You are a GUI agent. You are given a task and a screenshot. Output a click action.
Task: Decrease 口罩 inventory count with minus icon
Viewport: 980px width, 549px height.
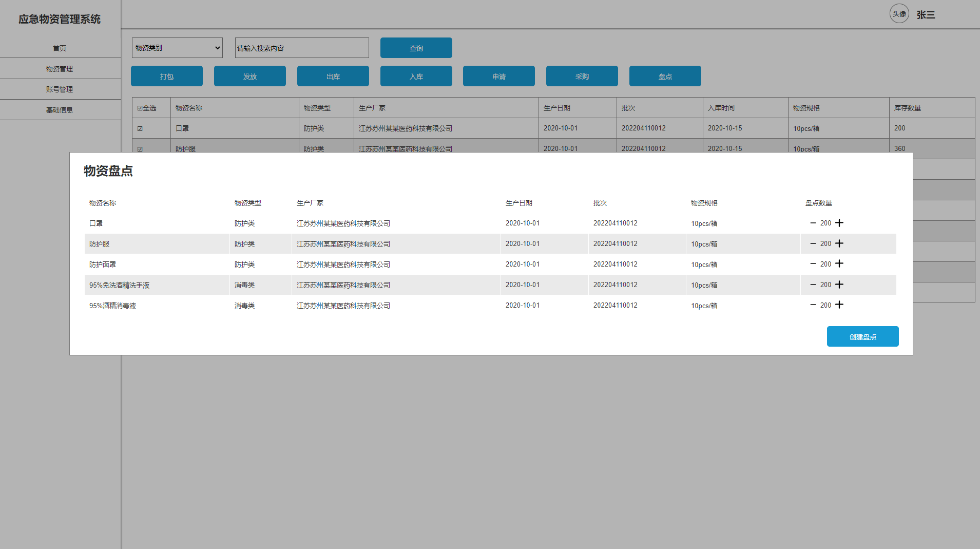point(813,223)
